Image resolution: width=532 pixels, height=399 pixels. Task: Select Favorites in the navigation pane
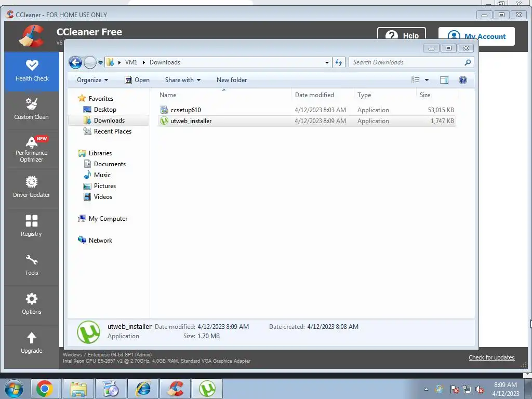101,98
